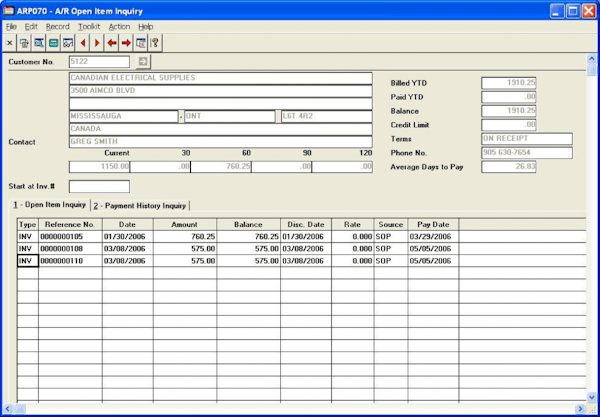This screenshot has width=600, height=417.
Task: Click the magnifier search-window toolbar icon
Action: pos(39,43)
